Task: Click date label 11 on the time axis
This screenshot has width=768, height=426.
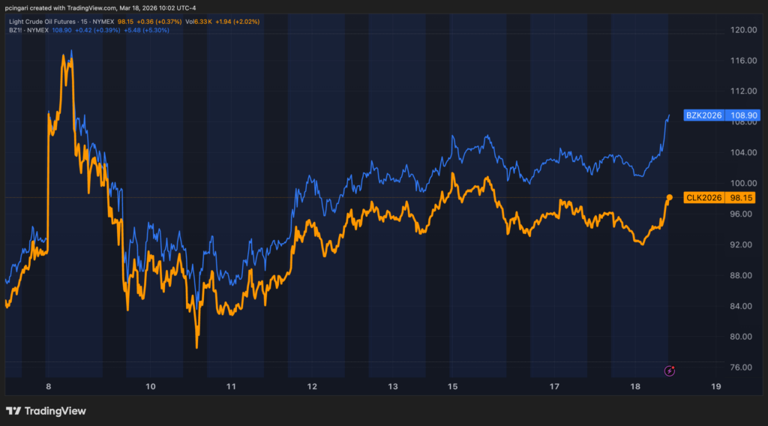Action: point(231,386)
